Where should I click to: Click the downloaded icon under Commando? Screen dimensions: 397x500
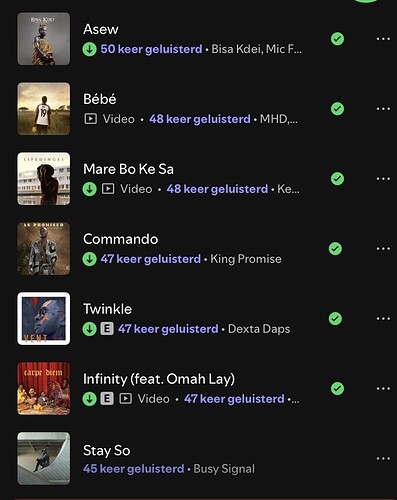pyautogui.click(x=89, y=259)
